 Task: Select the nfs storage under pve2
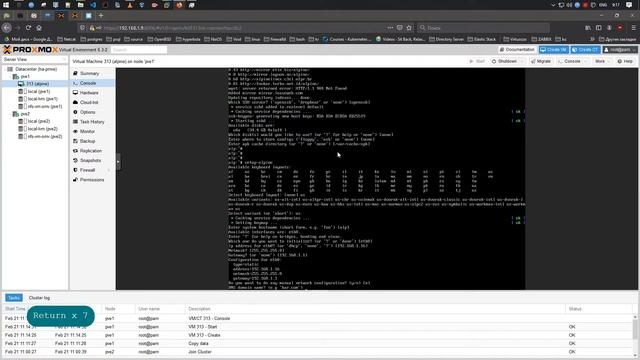point(44,136)
